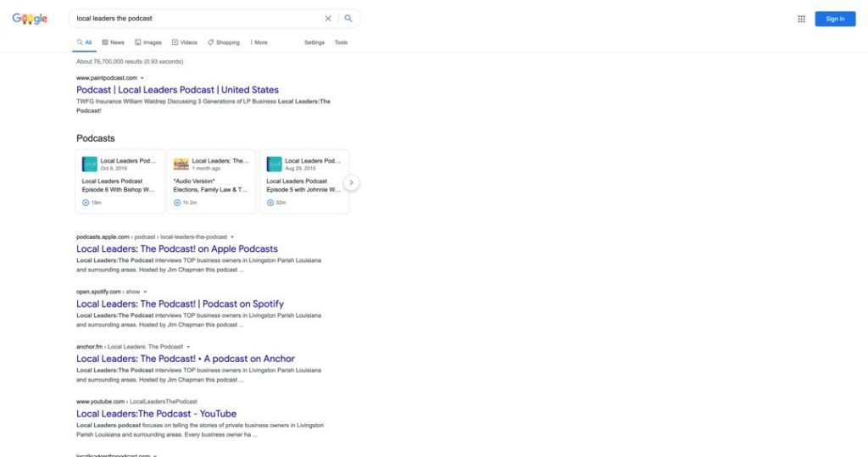
Task: Show next podcasts with carousel arrow
Action: 351,183
